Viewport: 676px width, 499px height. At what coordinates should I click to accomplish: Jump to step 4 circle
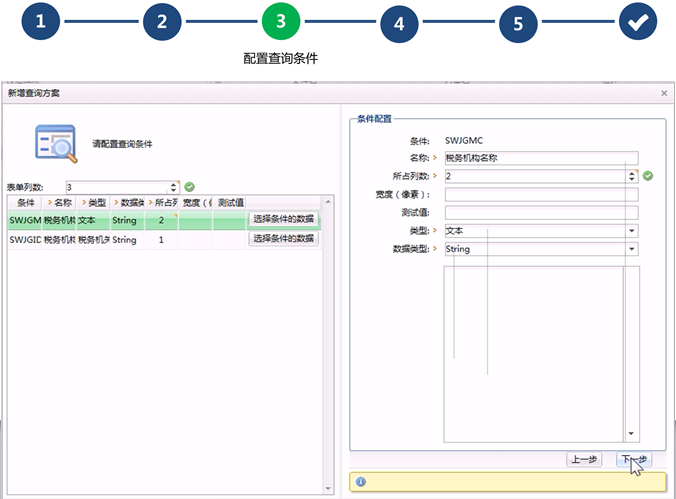tap(399, 22)
